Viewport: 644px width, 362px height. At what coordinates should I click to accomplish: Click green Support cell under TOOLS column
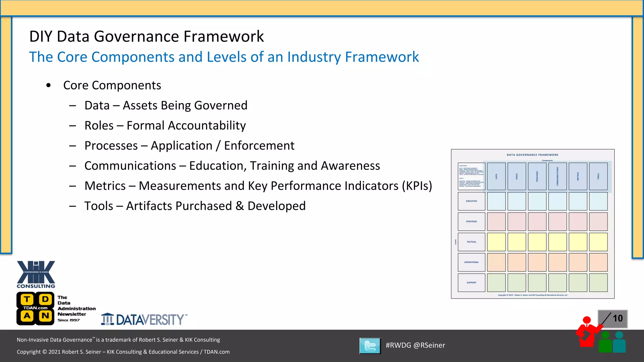pos(598,282)
